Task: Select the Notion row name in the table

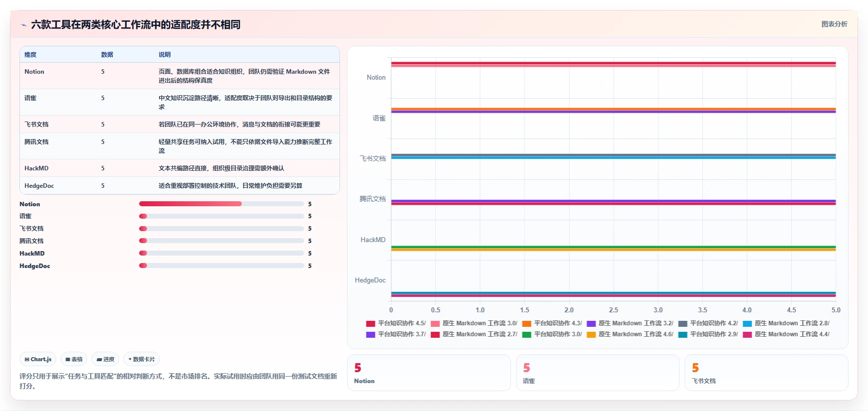Action: 34,72
